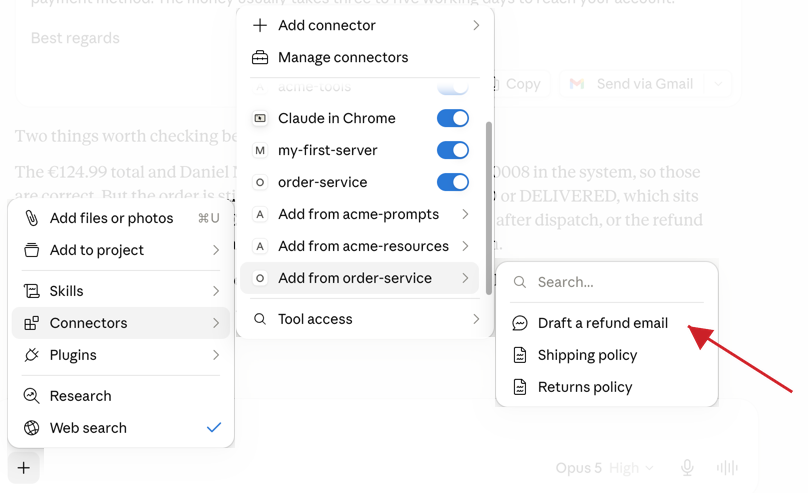Open the Add from order-service chevron
This screenshot has width=808, height=493.
pos(465,278)
